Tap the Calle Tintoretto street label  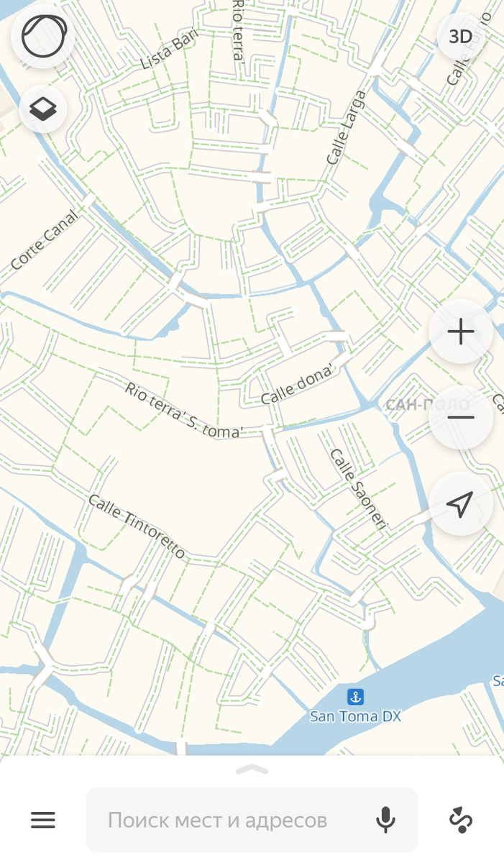137,527
